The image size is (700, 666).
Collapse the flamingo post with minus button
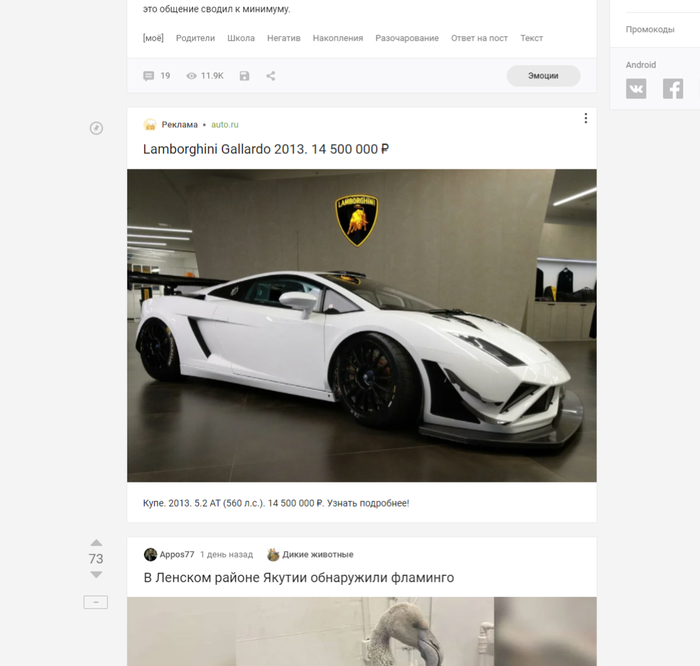(x=96, y=602)
